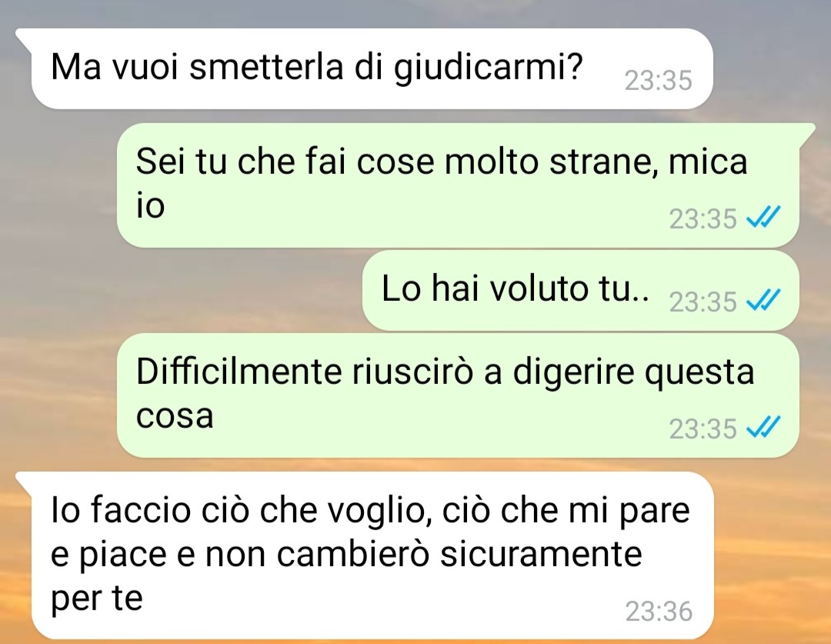
Task: Click read receipt ticks on 'Lo hai voluto tu..'
Action: click(763, 301)
